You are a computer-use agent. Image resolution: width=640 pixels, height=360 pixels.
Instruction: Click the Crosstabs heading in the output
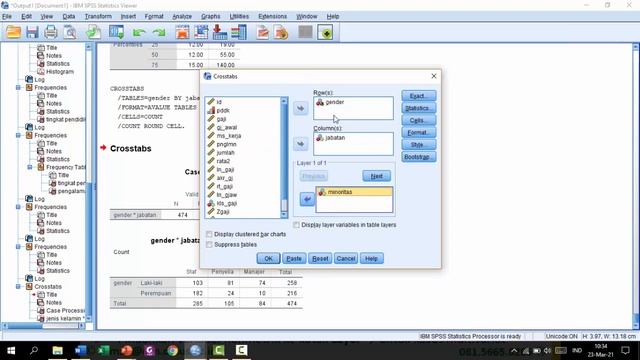[x=131, y=148]
